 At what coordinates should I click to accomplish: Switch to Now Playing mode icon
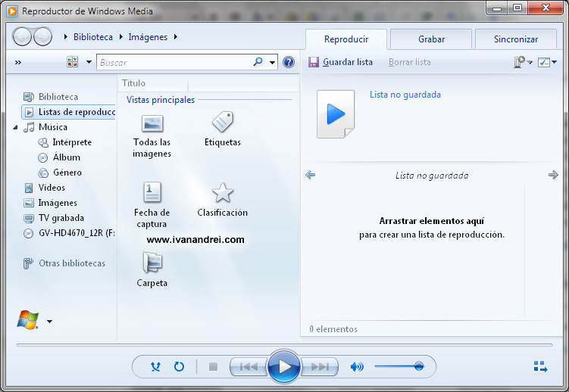[540, 366]
